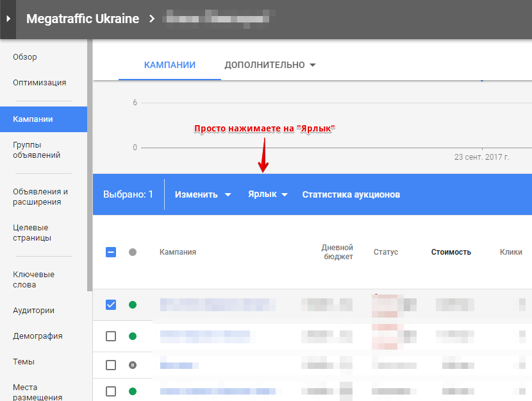Open the second blurred campaign name link
The image size is (532, 401).
tap(205, 336)
